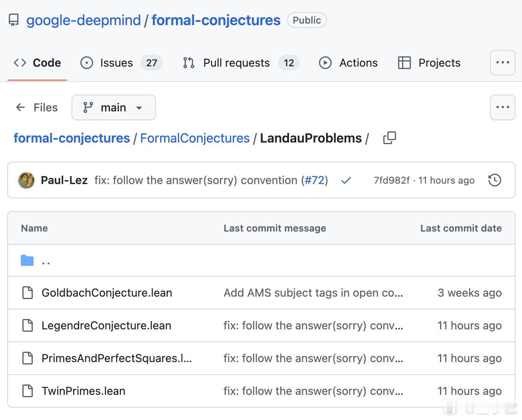Open GoldbachConjecture.lean file
Image resolution: width=522 pixels, height=420 pixels.
point(107,293)
